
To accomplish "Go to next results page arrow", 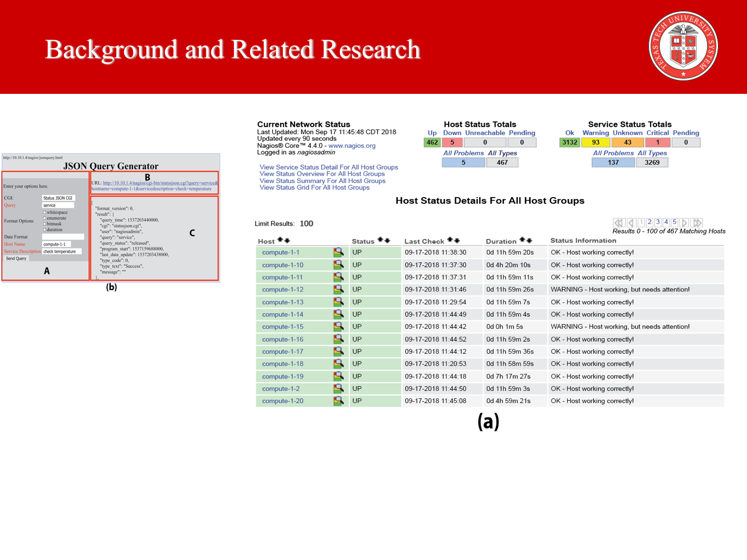I will point(684,223).
